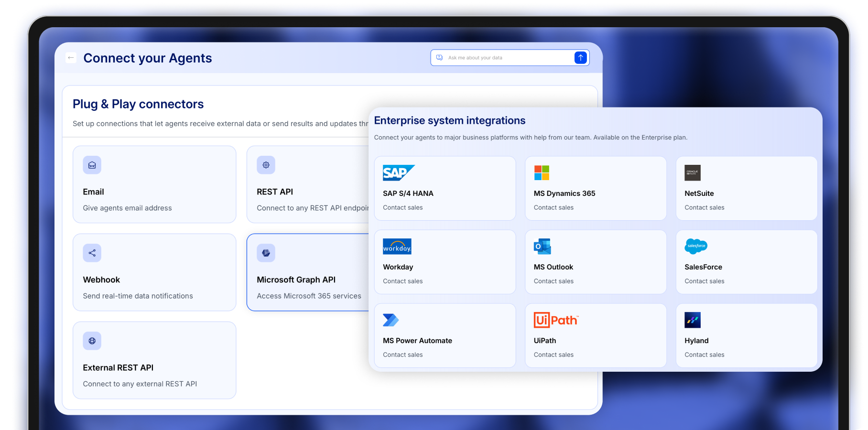
Task: Click Send real-time data notifications text
Action: 138,296
